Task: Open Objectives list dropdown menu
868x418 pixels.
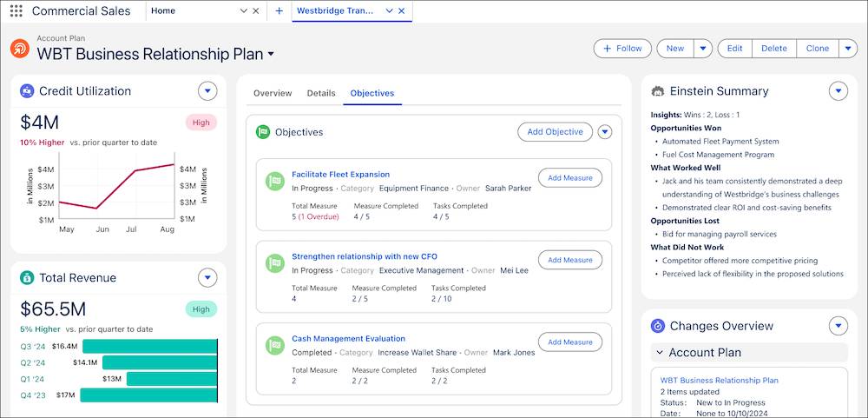Action: click(x=605, y=132)
